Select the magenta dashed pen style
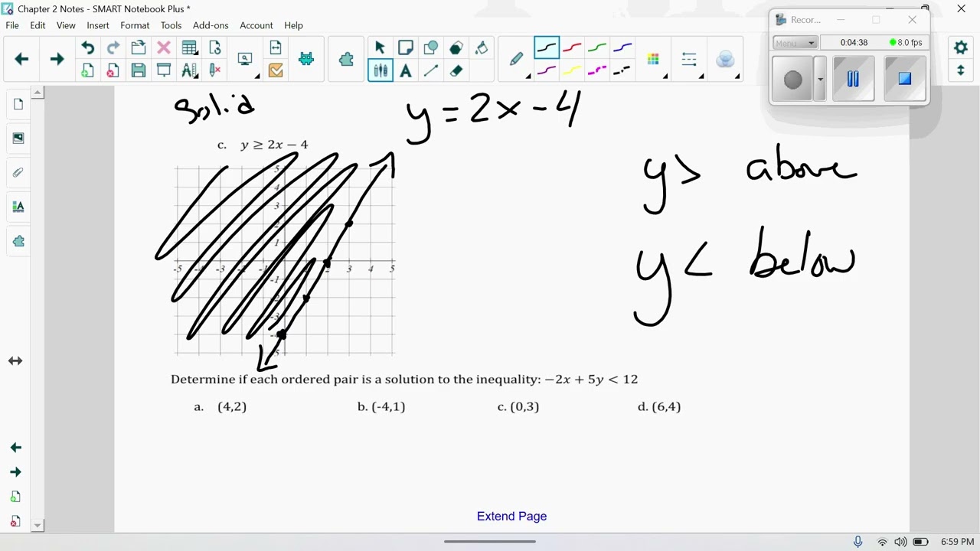The height and width of the screenshot is (551, 980). coord(597,71)
